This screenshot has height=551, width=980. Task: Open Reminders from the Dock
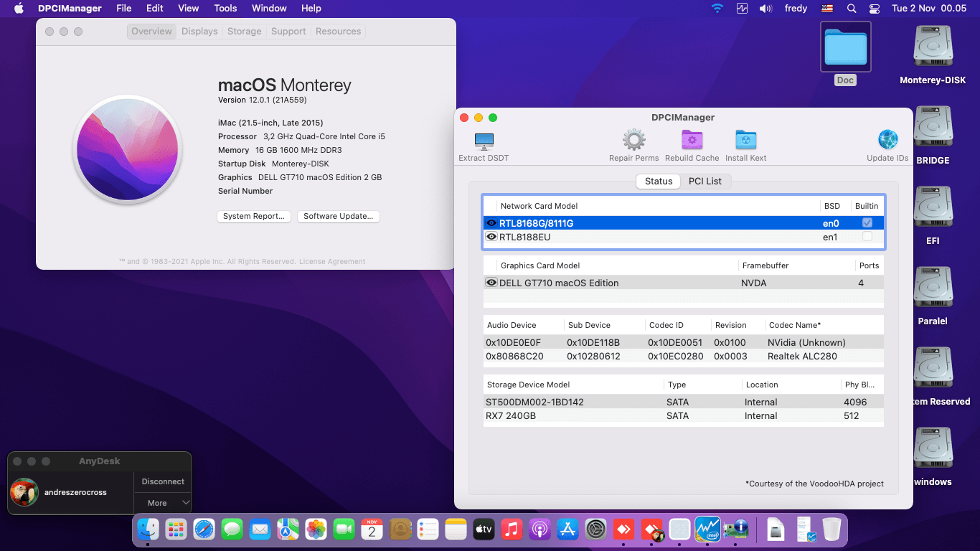coord(428,529)
